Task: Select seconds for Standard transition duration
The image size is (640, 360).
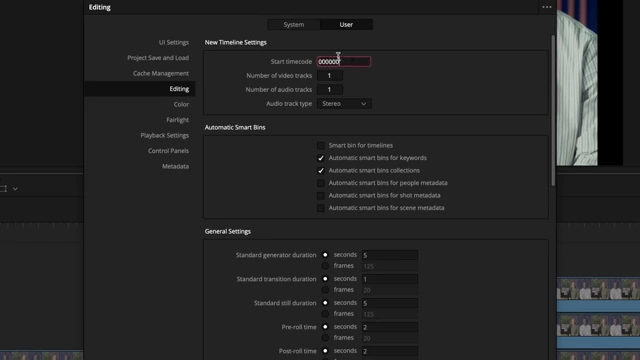Action: pos(325,279)
